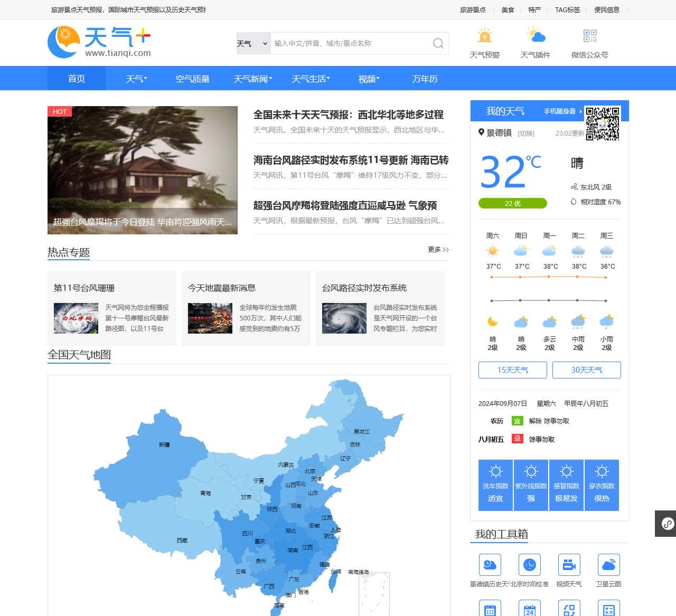Open the 全国未来十天天气预报 headline
The image size is (676, 616).
pos(349,115)
